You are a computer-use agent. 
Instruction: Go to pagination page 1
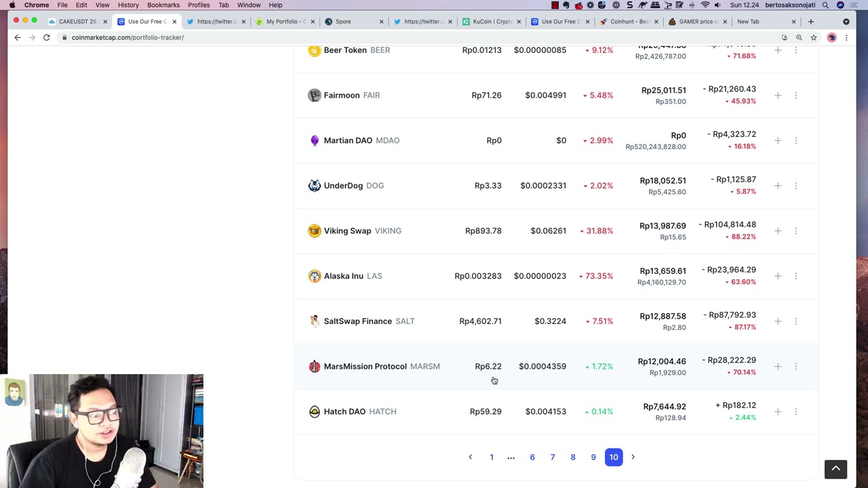click(492, 457)
